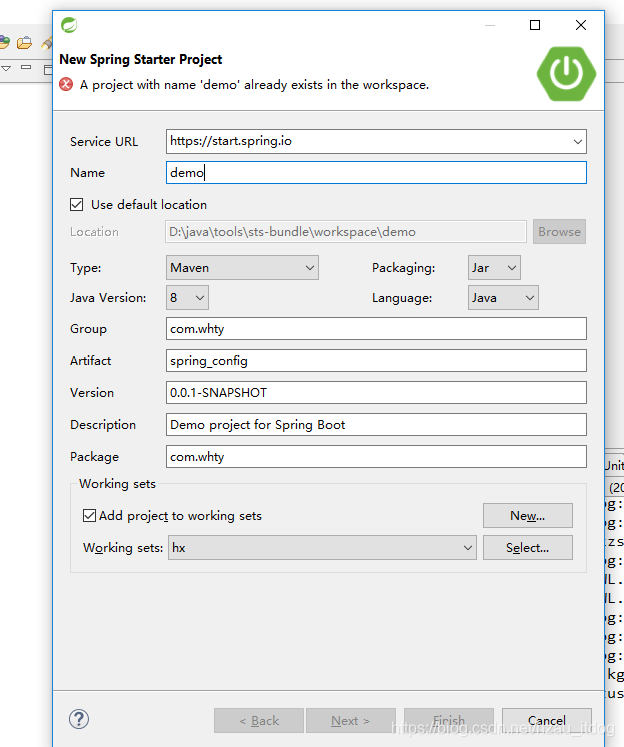Image resolution: width=624 pixels, height=747 pixels.
Task: Uncheck Add project to working sets
Action: pyautogui.click(x=89, y=515)
